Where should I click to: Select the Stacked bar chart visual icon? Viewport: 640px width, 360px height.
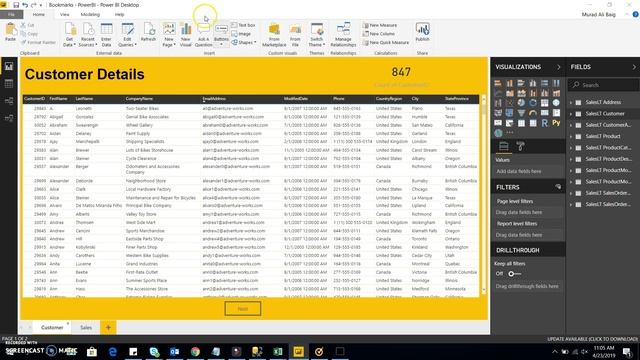point(498,83)
